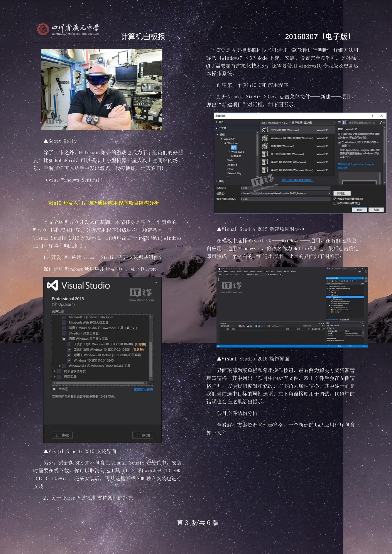The width and height of the screenshot is (392, 554).
Task: Click the 取消 button
Action: click(376, 210)
